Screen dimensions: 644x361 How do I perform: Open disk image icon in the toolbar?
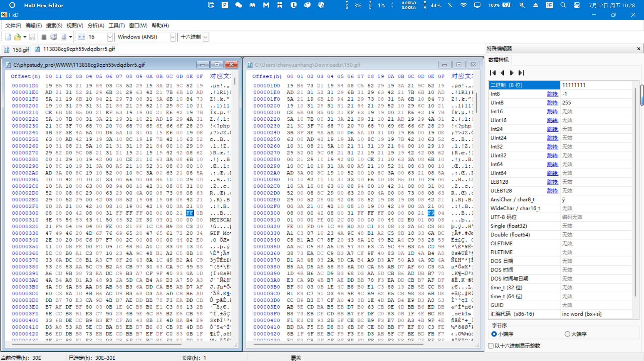coord(63,37)
